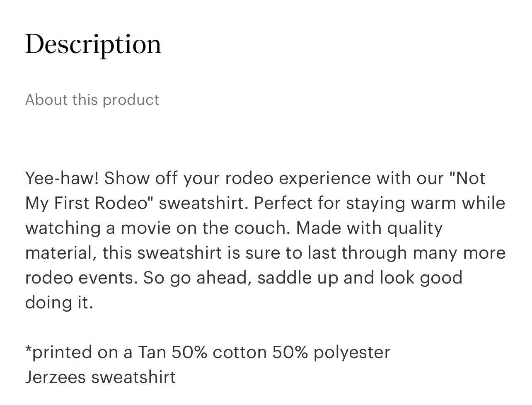This screenshot has height=405, width=532.
Task: Click "sweatshirt" on the last line
Action: 133,377
